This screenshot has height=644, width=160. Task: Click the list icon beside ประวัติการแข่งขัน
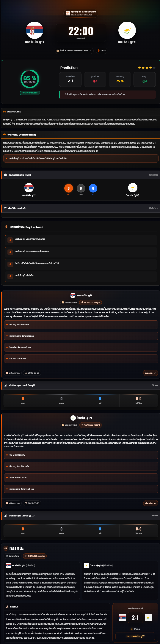pyautogui.click(x=5, y=208)
